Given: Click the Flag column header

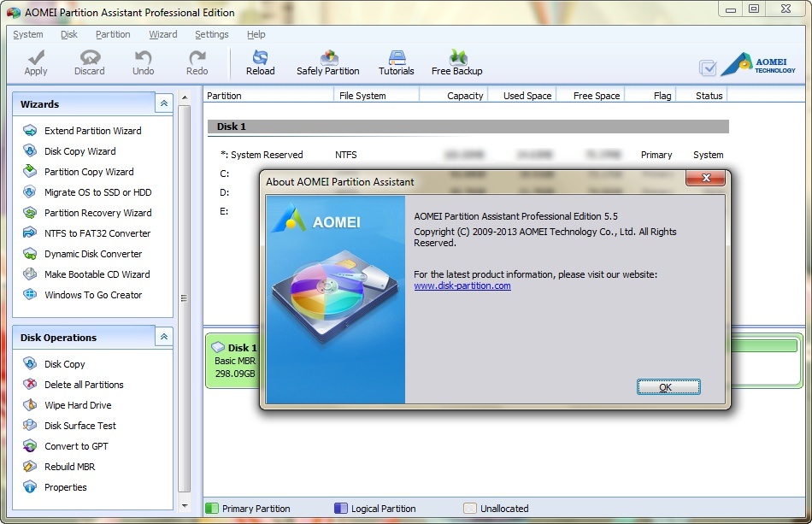Looking at the screenshot, I should pyautogui.click(x=650, y=95).
